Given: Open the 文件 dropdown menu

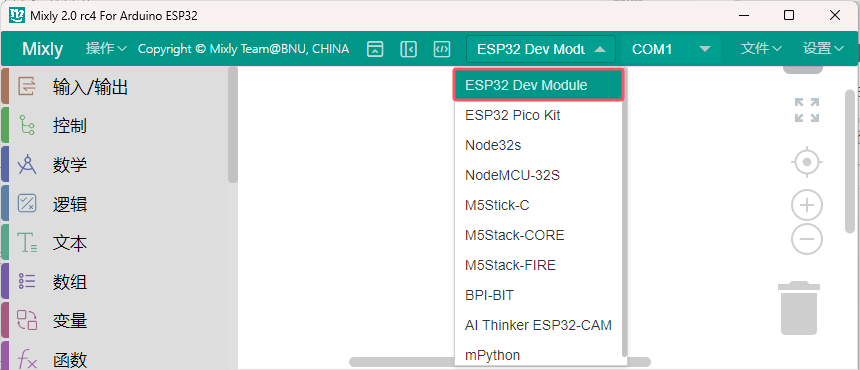Looking at the screenshot, I should [761, 49].
